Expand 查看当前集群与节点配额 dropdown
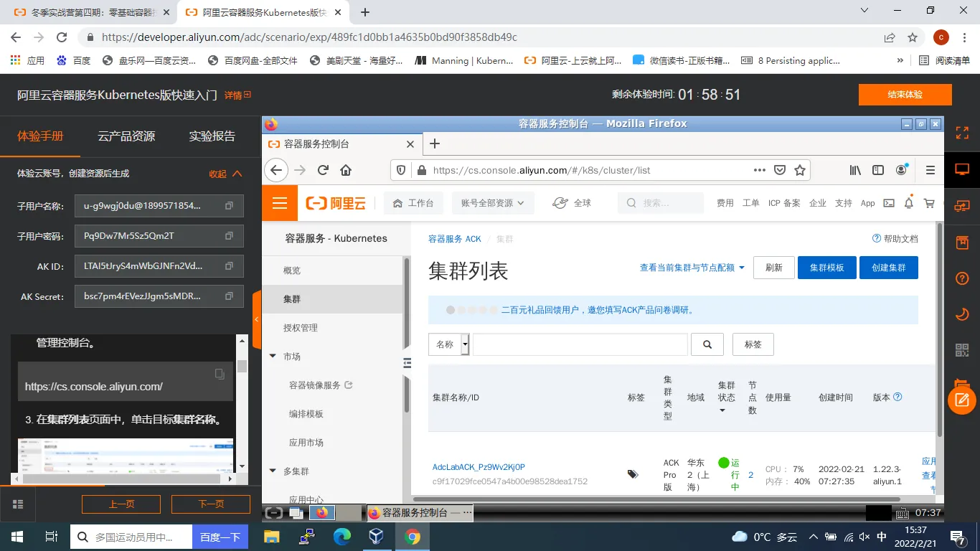Screen dimensions: 980x551 tap(692, 268)
